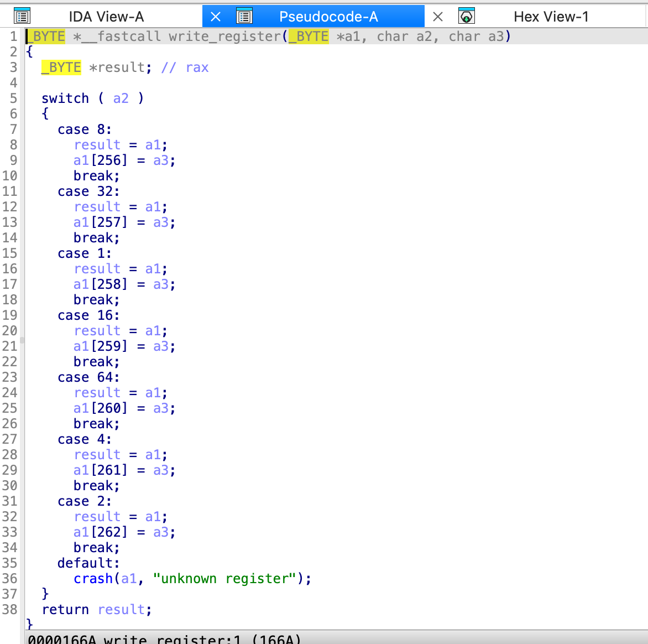Click the Hex View-1 tab icon
Screen dimensions: 648x644
tap(467, 17)
